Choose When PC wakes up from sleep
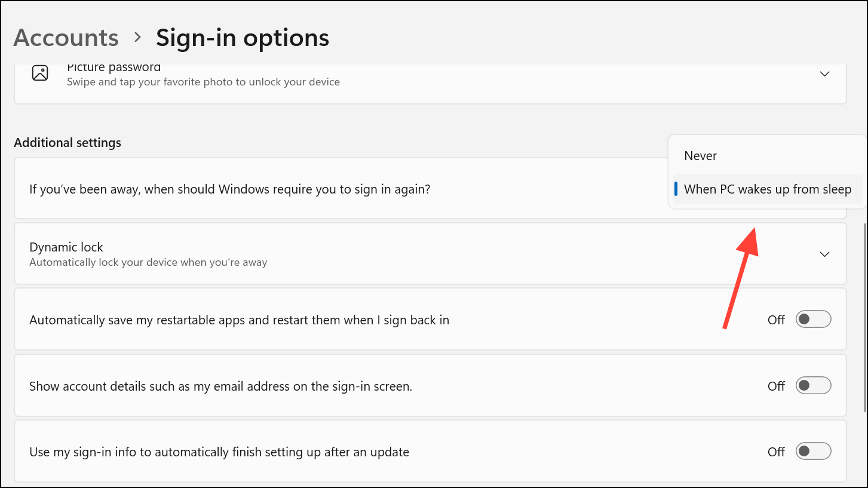Viewport: 868px width, 488px height. pyautogui.click(x=767, y=189)
